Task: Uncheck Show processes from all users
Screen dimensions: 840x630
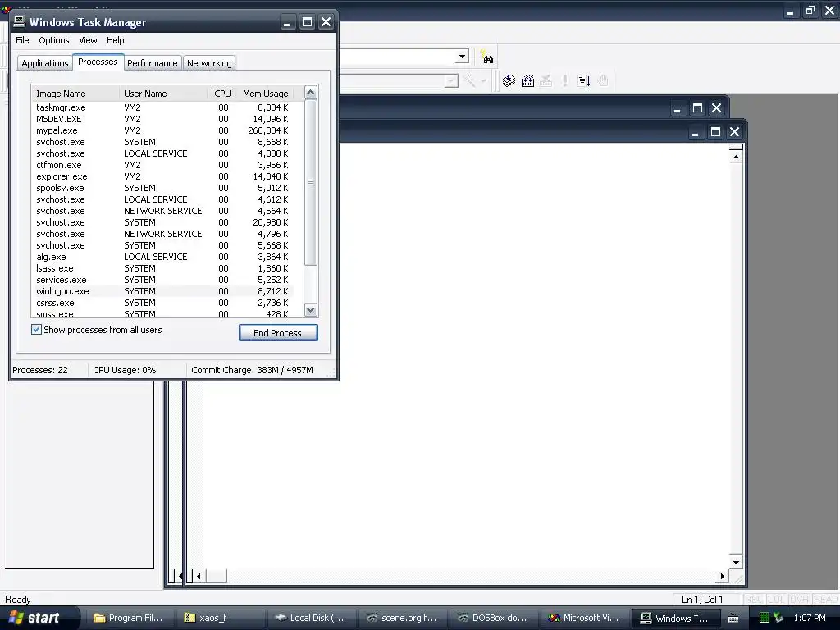Action: click(36, 330)
